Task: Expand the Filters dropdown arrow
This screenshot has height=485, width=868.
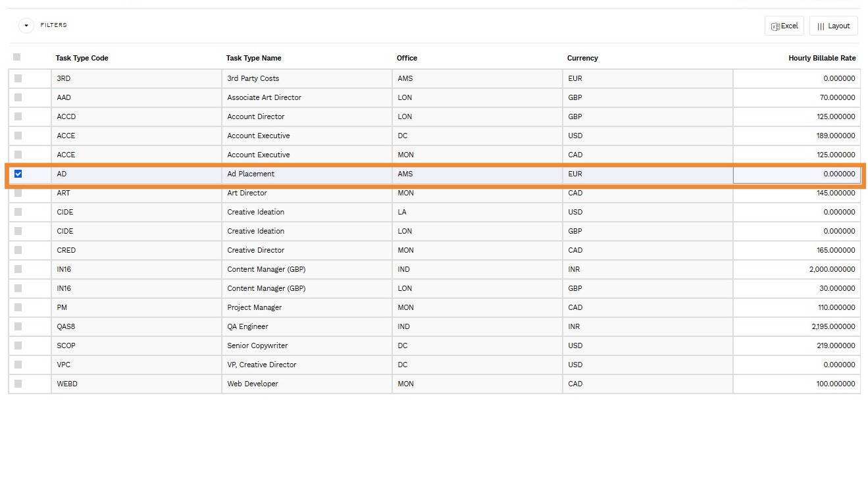Action: [x=26, y=26]
